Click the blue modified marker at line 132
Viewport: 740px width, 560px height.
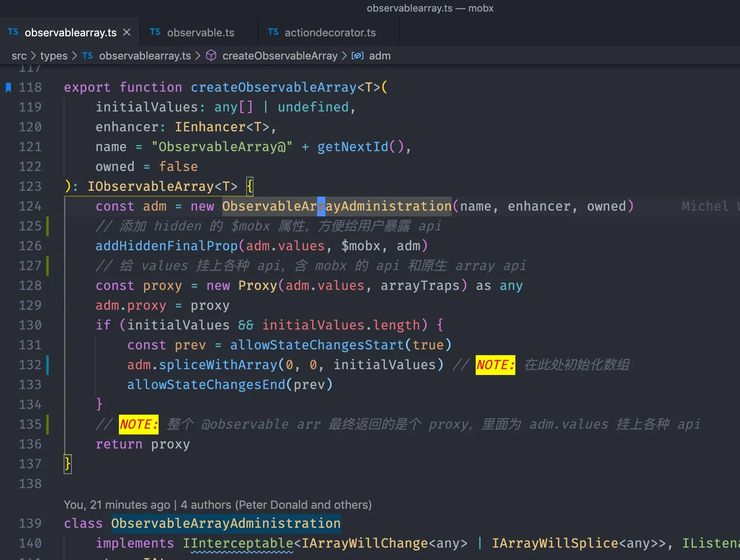pos(47,365)
